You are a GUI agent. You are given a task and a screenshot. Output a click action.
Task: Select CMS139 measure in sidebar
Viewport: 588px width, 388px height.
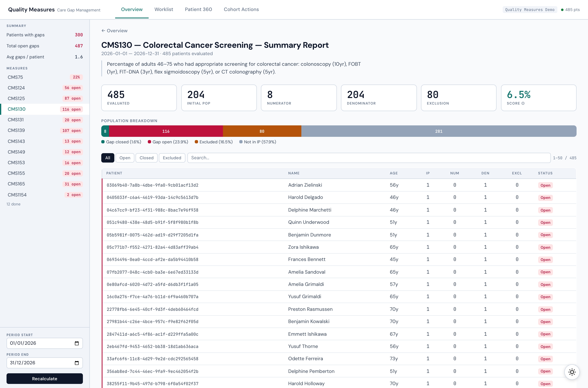45,130
